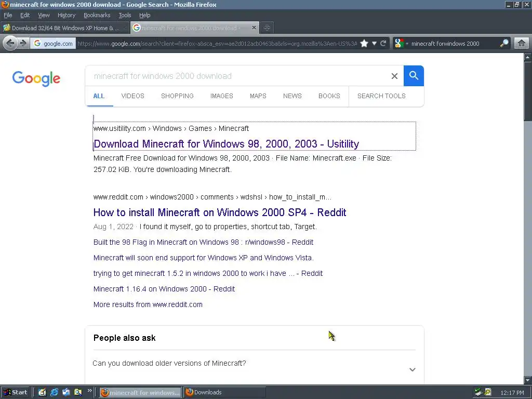Go back using the Back arrow button
This screenshot has width=532, height=399.
(10, 44)
